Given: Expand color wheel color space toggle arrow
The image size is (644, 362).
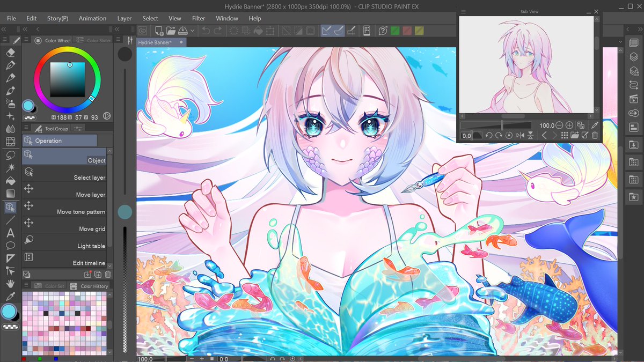Looking at the screenshot, I should click(106, 116).
